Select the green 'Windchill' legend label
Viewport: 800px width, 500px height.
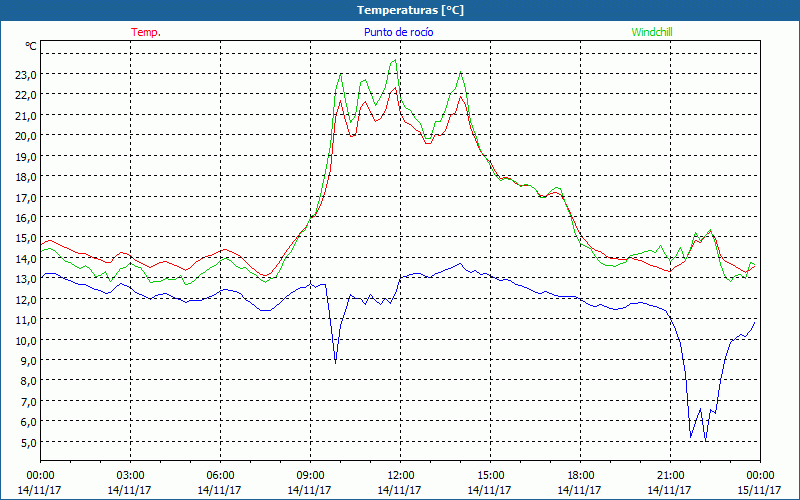pyautogui.click(x=652, y=32)
